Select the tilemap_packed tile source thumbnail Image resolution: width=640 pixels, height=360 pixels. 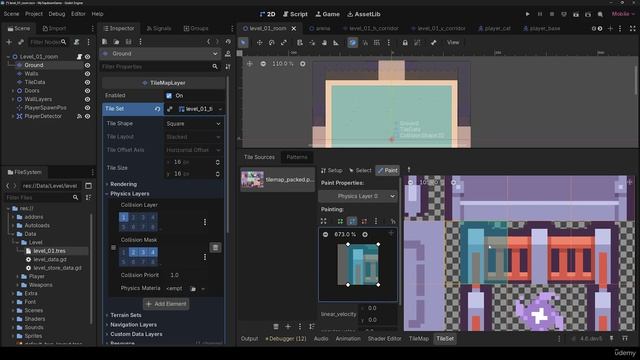tap(252, 180)
